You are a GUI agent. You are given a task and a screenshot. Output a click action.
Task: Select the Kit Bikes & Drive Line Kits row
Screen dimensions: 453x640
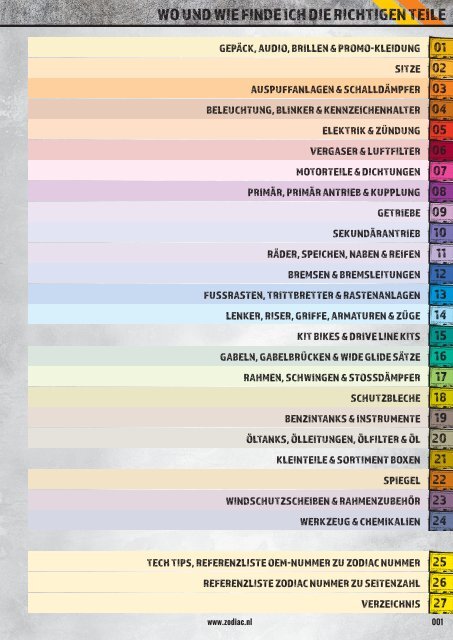228,336
